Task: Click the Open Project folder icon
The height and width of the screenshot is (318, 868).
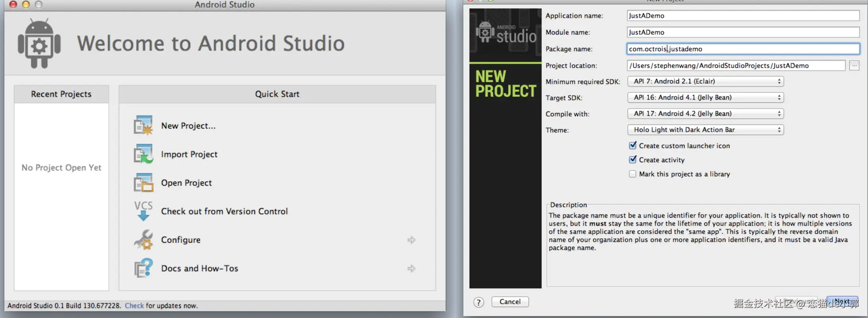Action: point(143,182)
